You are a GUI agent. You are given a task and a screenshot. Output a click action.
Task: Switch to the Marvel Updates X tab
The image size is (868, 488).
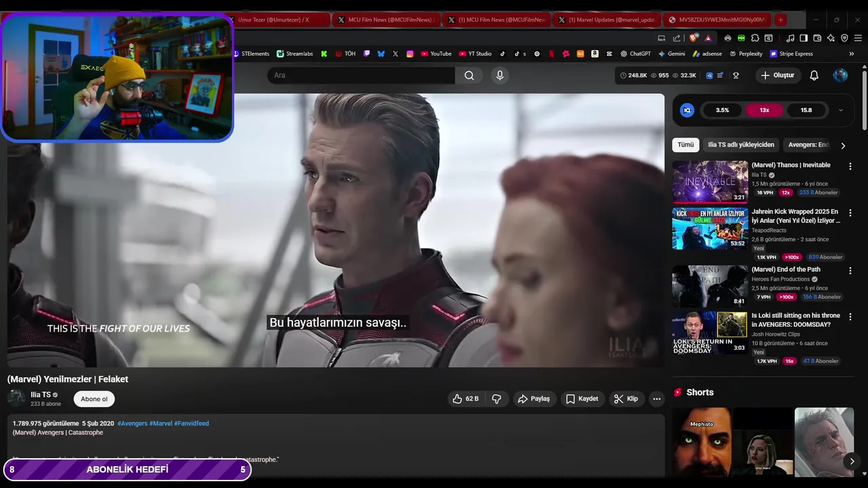click(x=606, y=20)
